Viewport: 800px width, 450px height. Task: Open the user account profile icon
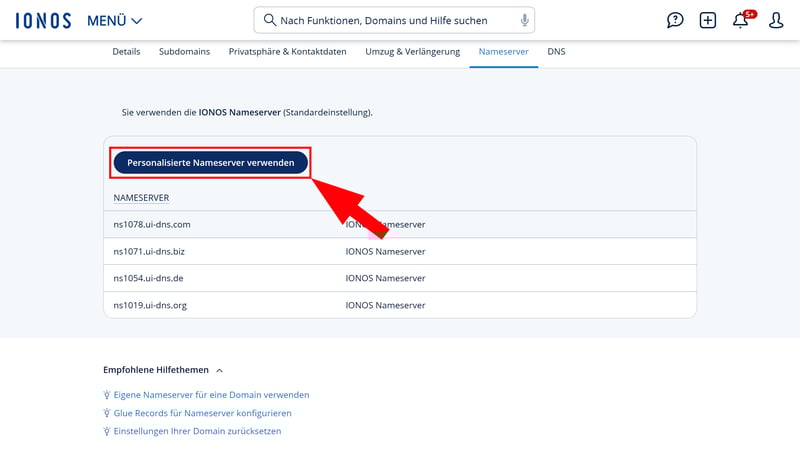click(x=776, y=20)
